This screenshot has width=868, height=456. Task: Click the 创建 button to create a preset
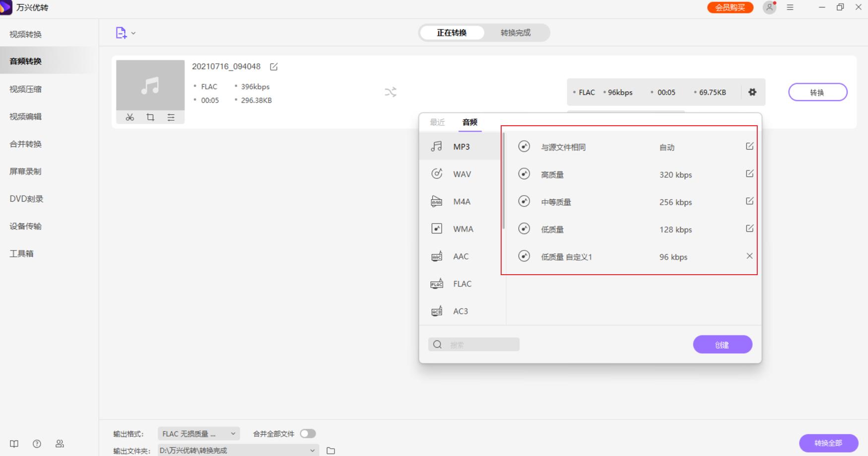click(x=723, y=344)
